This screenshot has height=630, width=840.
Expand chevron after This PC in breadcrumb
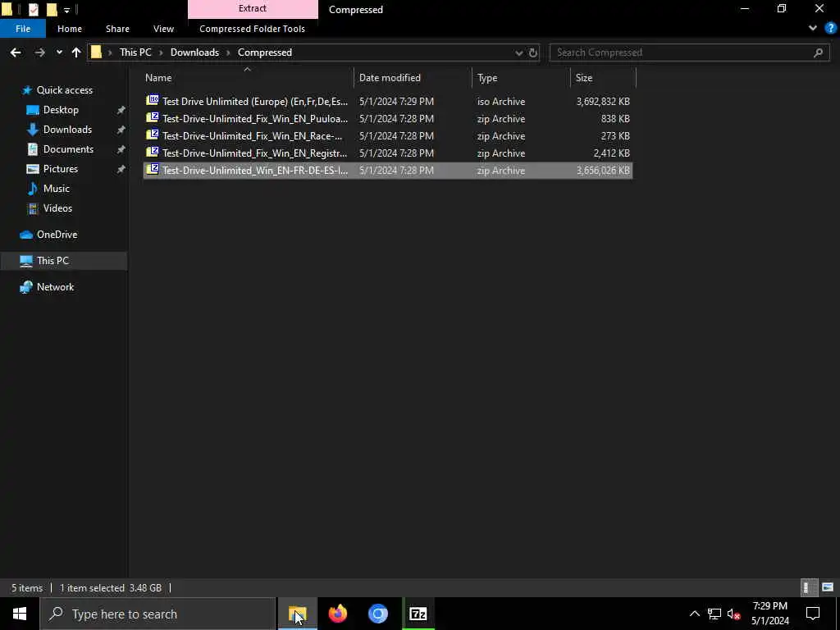(161, 52)
